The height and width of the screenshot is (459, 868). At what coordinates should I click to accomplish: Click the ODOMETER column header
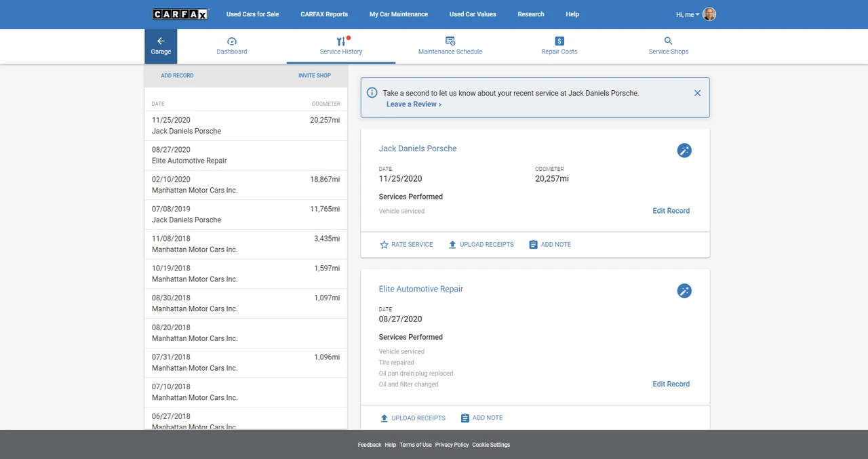(x=326, y=104)
